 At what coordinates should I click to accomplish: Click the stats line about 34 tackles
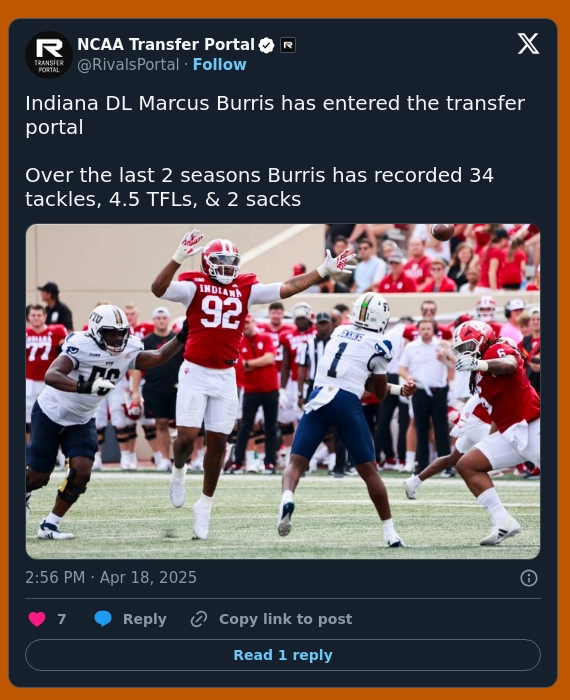coord(259,187)
